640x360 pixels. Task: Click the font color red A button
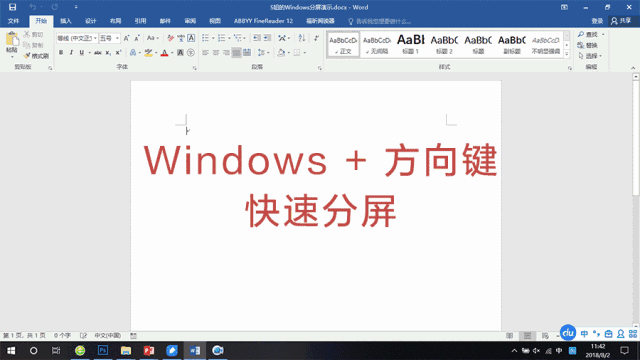click(x=164, y=53)
